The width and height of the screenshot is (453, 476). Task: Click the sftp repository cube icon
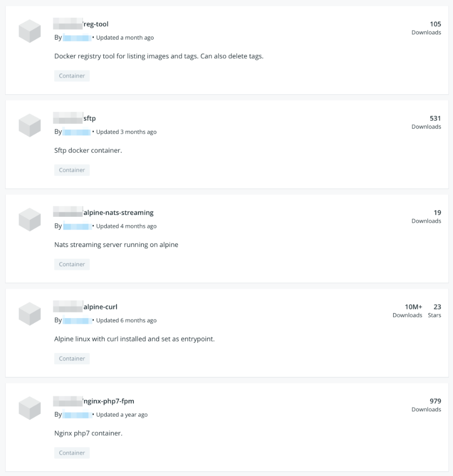pos(29,125)
